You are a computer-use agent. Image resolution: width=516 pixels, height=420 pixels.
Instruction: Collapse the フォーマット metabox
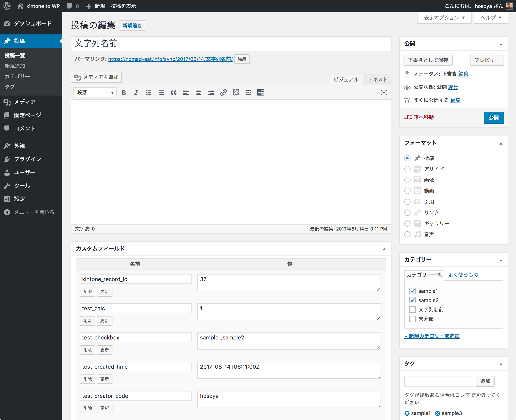click(x=501, y=143)
